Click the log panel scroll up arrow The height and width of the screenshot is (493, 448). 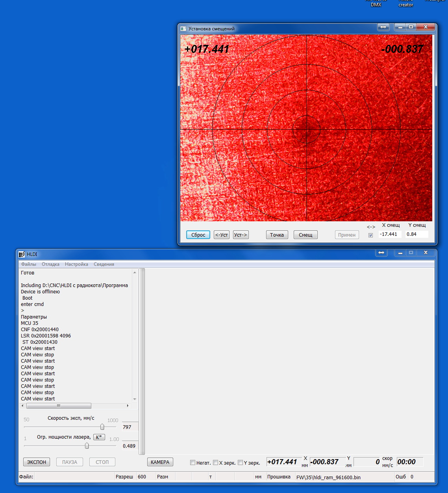[x=135, y=272]
